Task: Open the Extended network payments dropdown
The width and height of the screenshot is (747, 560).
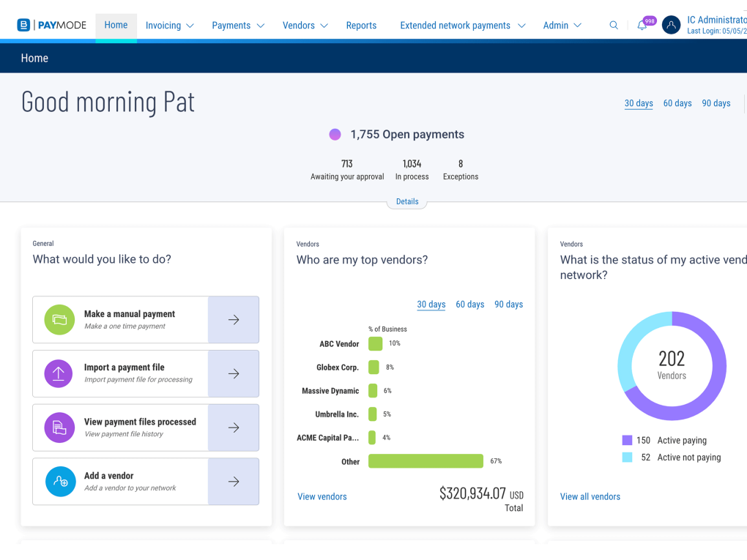Action: click(462, 26)
